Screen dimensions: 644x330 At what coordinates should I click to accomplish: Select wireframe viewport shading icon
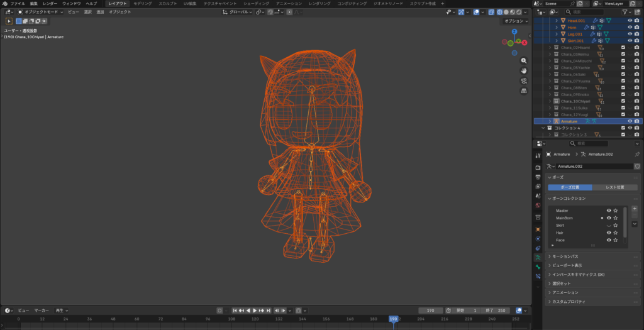[499, 12]
